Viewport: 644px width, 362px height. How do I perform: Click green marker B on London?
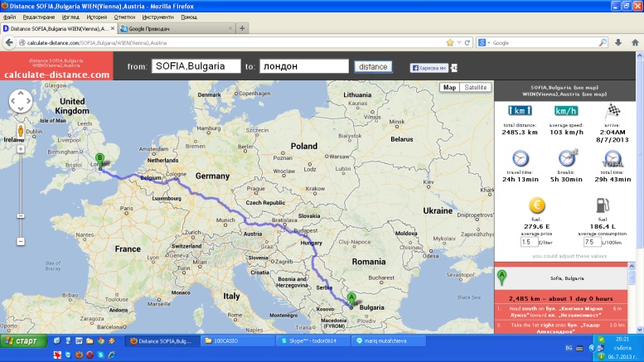[x=99, y=159]
